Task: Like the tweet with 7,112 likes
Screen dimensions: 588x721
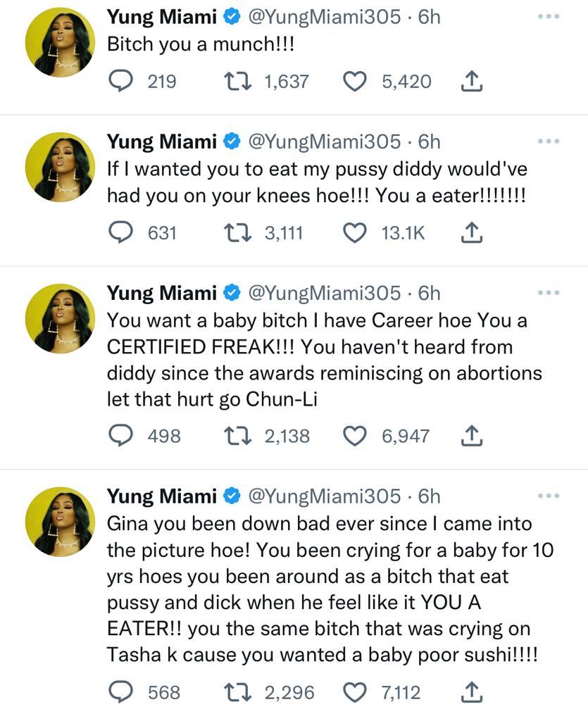Action: (356, 693)
